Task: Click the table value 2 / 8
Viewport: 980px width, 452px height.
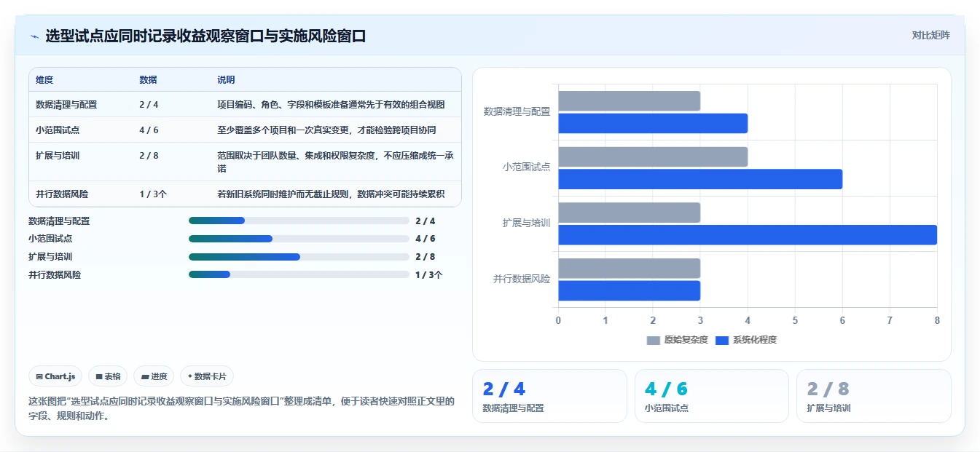Action: coord(149,155)
